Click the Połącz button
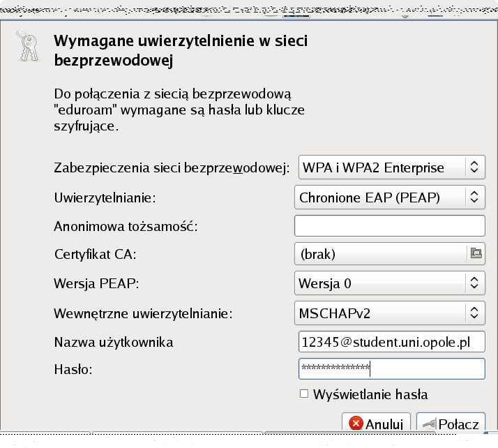The image size is (498, 448). pos(451,422)
